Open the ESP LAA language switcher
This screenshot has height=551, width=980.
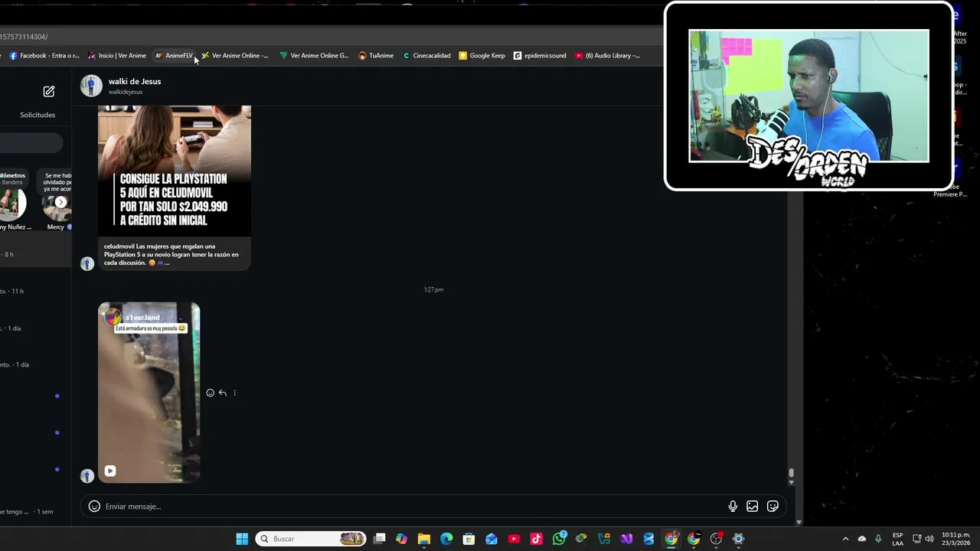coord(897,539)
